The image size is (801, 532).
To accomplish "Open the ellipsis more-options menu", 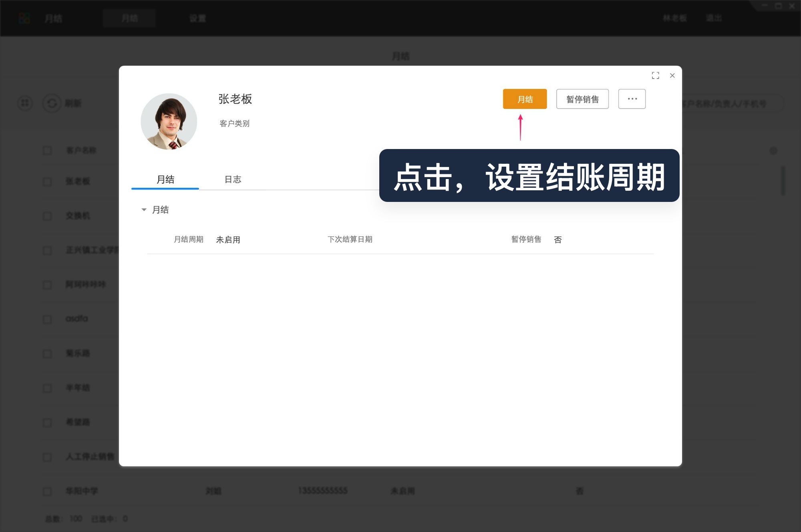I will [x=632, y=99].
